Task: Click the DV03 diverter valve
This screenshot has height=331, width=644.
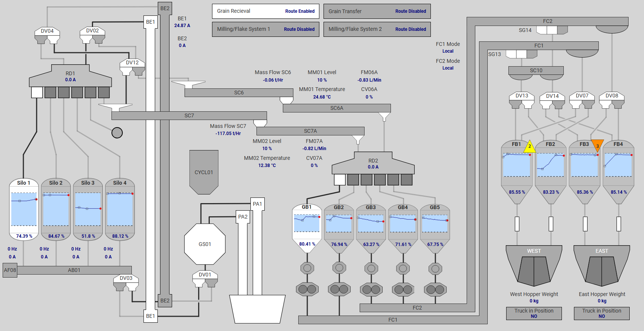Action: 126,282
